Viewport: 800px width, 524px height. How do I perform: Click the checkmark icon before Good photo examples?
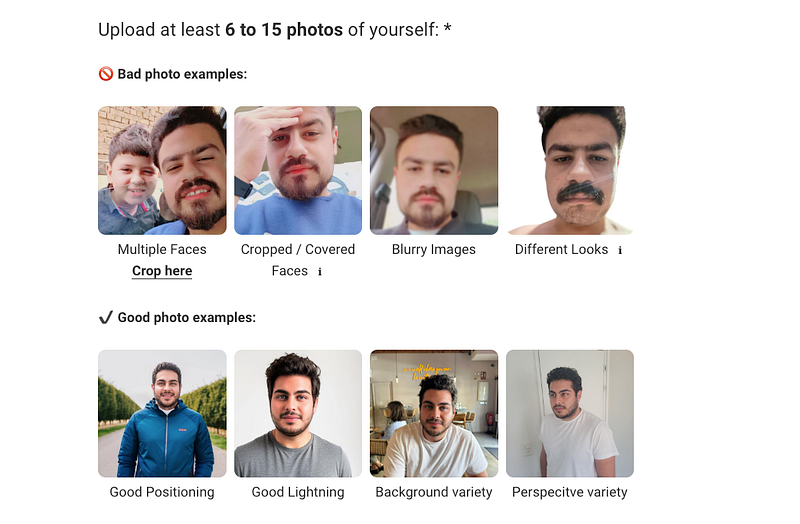pos(105,318)
